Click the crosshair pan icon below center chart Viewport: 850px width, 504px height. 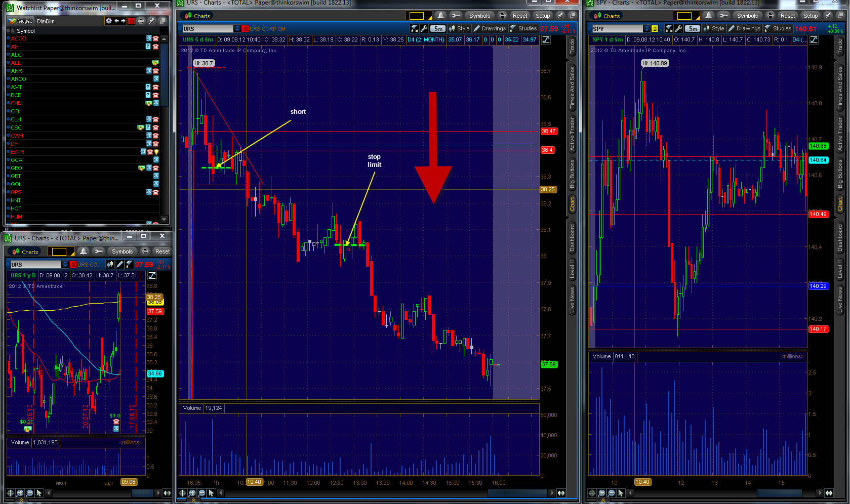(183, 493)
